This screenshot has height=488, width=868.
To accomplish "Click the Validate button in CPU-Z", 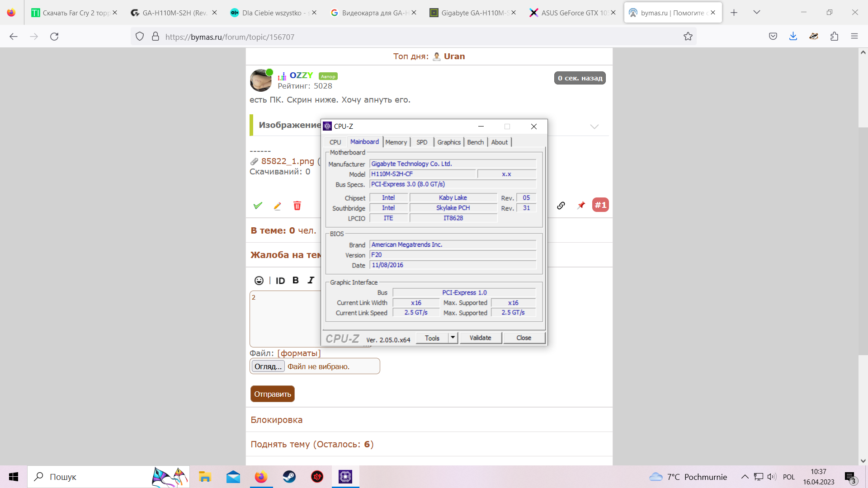I will pyautogui.click(x=480, y=338).
